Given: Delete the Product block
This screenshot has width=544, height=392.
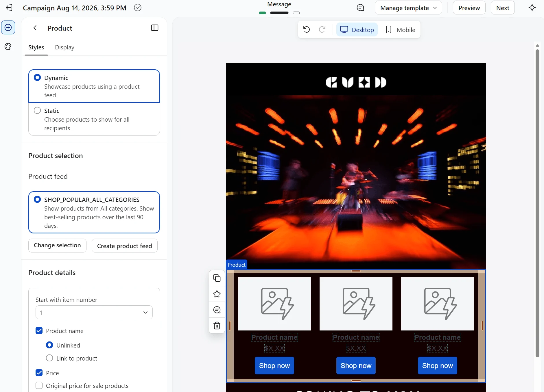Looking at the screenshot, I should coord(217,326).
